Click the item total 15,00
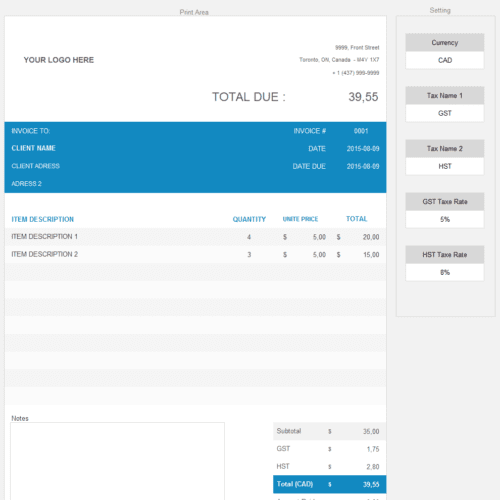The image size is (500, 500). [x=371, y=255]
